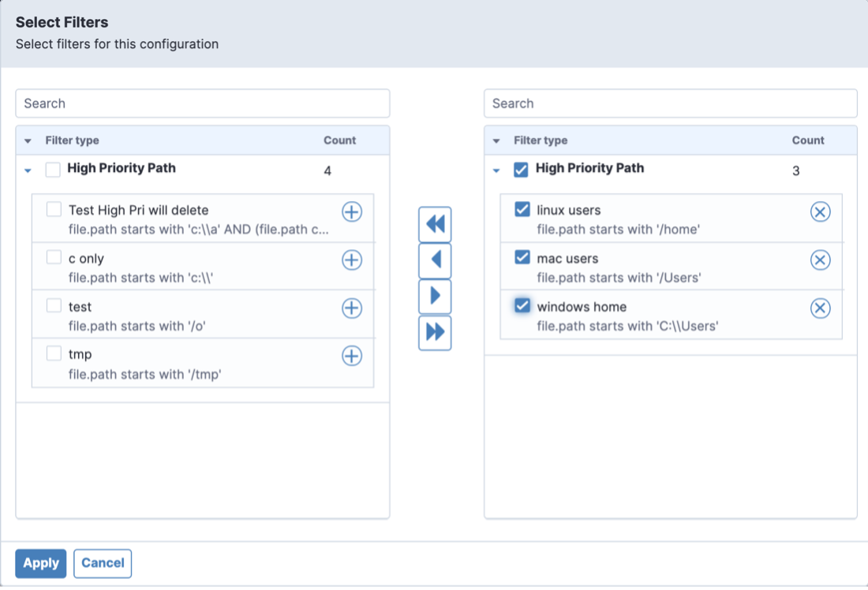Focus the left available-filters Search field
The image size is (868, 590).
(203, 103)
